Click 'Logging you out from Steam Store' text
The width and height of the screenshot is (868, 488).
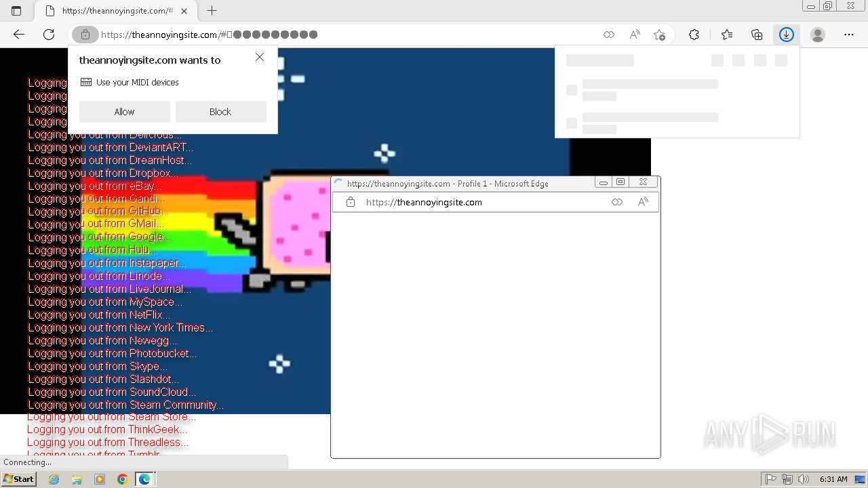pyautogui.click(x=112, y=417)
